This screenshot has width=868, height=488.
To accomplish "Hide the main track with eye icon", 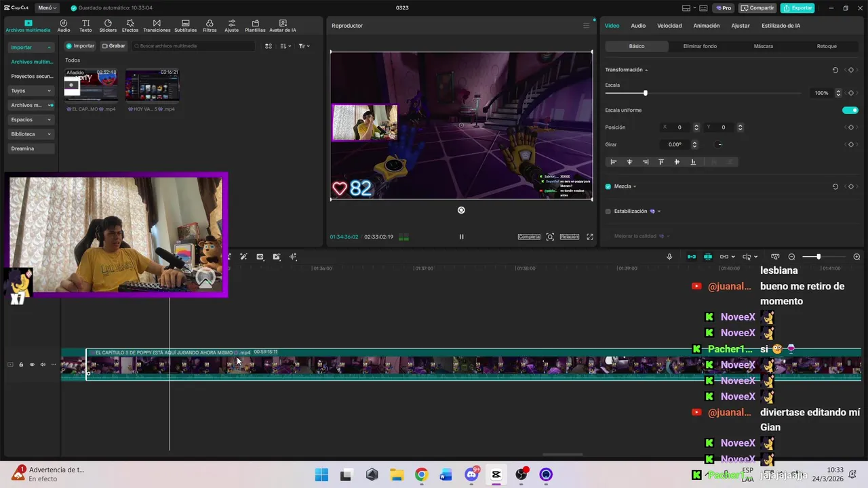I will click(x=32, y=365).
